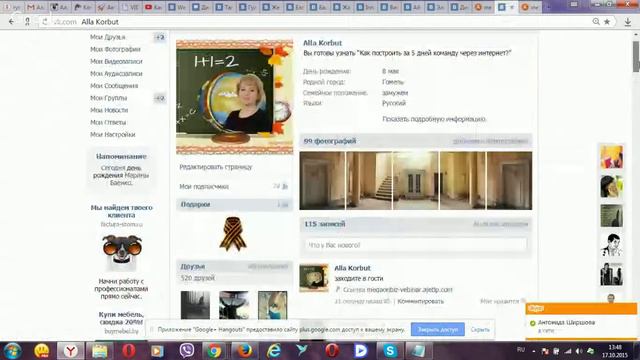The height and width of the screenshot is (360, 640).
Task: Click Скрыть in the Hangouts notification
Action: pyautogui.click(x=480, y=329)
